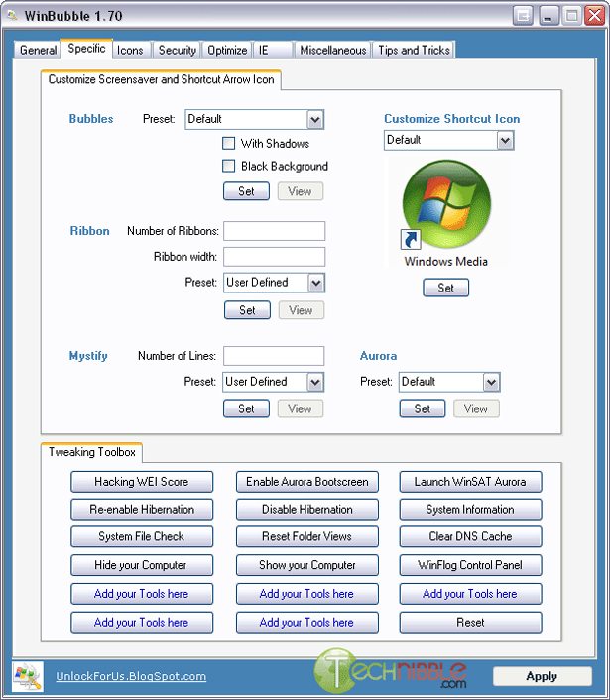Click the Number of Ribbons input field
This screenshot has width=610, height=700.
[275, 231]
